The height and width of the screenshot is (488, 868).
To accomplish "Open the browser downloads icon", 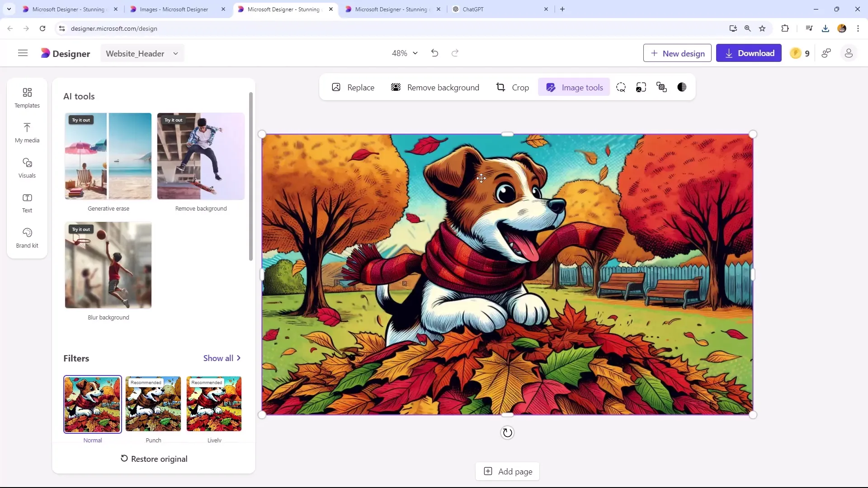I will 826,28.
